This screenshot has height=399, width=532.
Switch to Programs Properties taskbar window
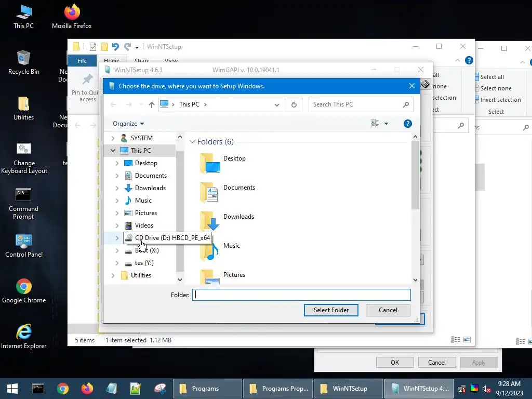(x=278, y=389)
